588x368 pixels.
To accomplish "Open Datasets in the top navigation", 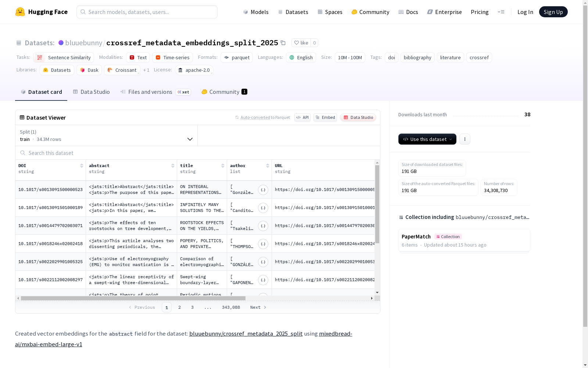I will [293, 12].
